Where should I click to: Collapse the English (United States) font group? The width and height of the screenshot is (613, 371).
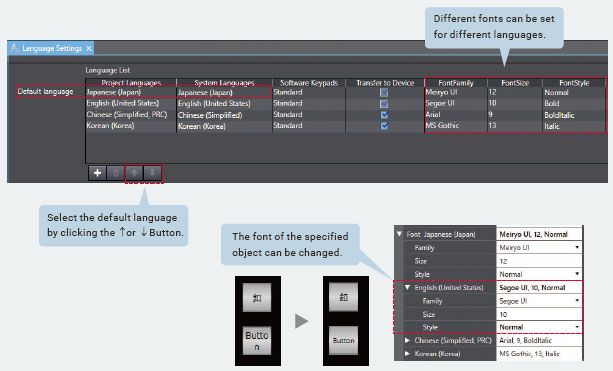[x=407, y=287]
